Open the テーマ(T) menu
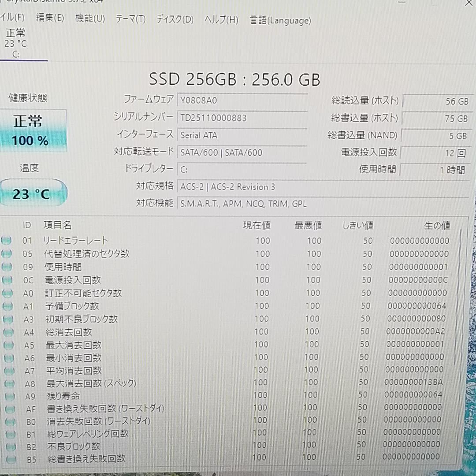 [x=130, y=20]
